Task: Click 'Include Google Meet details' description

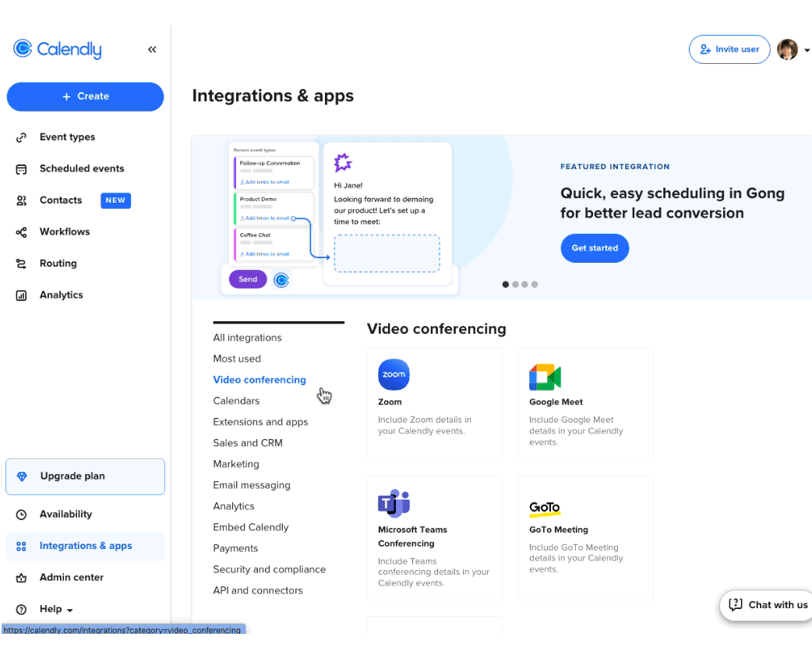Action: [x=576, y=431]
